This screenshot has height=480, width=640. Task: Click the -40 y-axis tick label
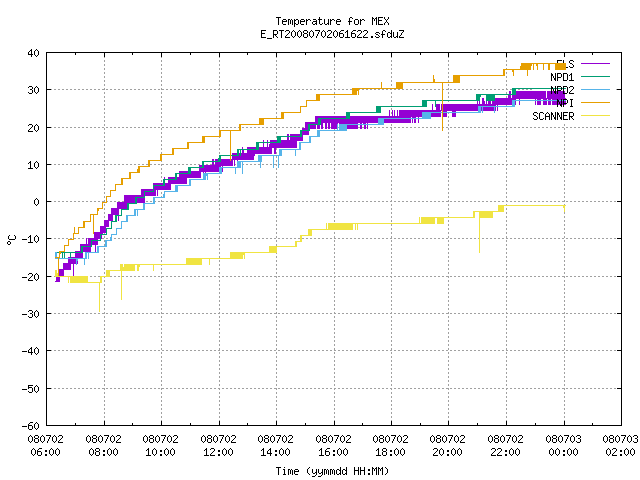31,351
